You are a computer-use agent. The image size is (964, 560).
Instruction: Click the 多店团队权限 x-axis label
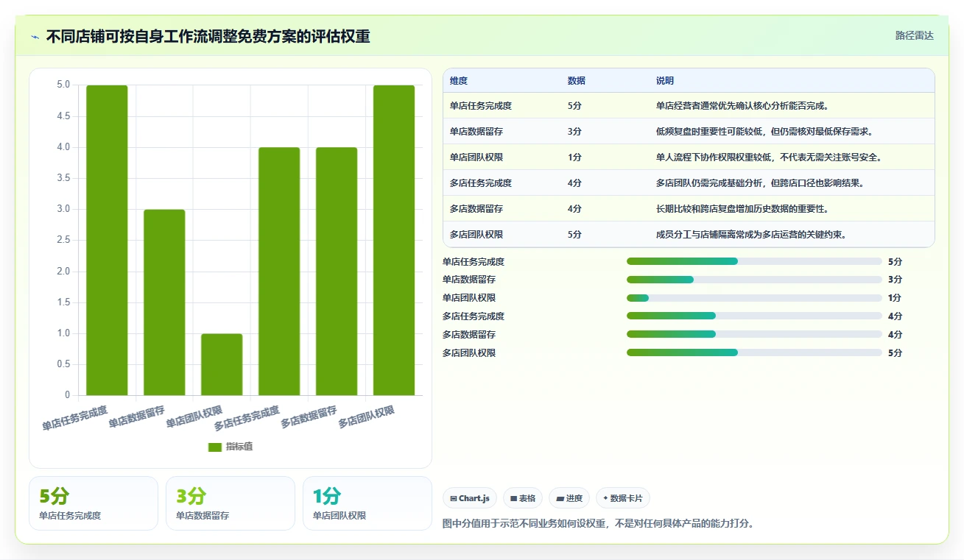(367, 417)
